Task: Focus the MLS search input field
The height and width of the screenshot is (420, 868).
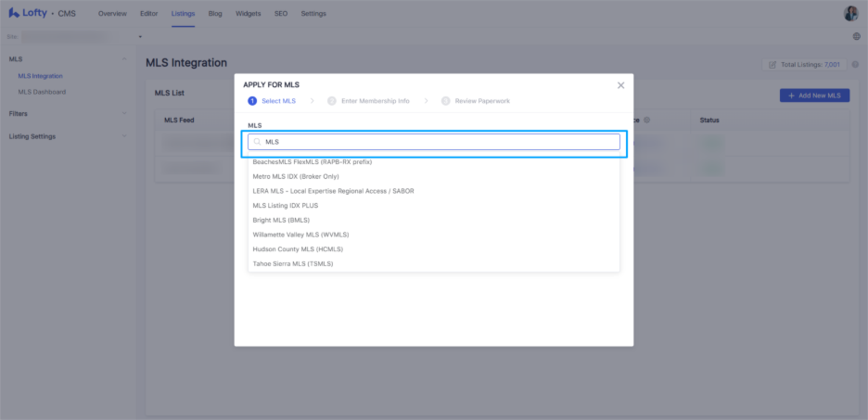Action: click(x=436, y=142)
